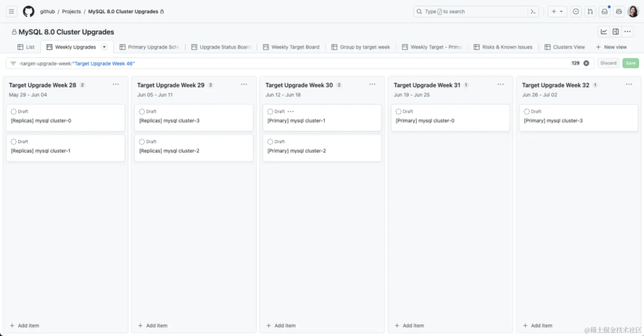Screen dimensions: 644x336
Task: Click the Target Upgrade Week 30 column title
Action: pos(299,85)
